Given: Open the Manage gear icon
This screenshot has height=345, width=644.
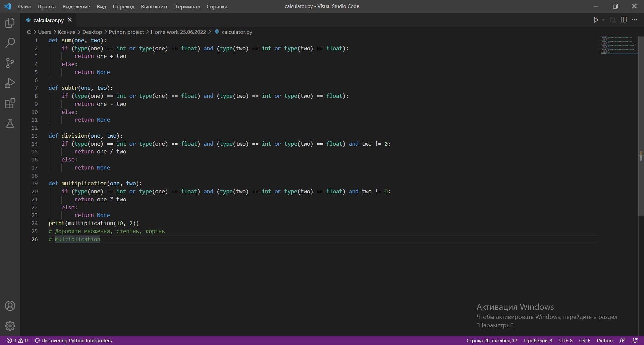Looking at the screenshot, I should (x=10, y=326).
